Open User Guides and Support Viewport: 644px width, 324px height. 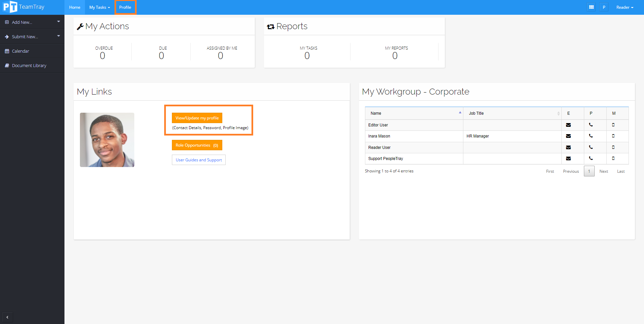[x=198, y=160]
